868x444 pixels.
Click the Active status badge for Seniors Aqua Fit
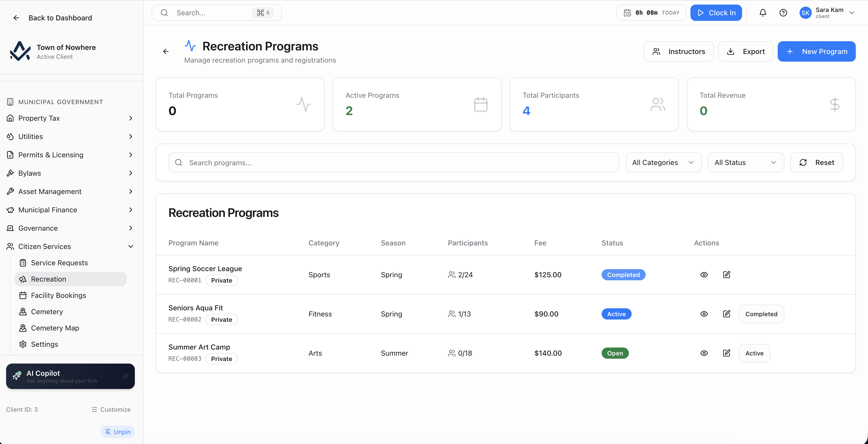616,314
